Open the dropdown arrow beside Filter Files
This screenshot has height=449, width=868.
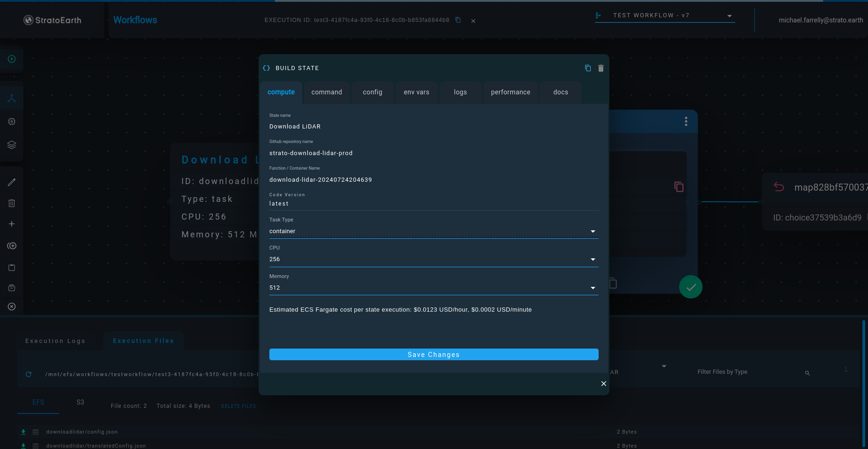(x=664, y=366)
